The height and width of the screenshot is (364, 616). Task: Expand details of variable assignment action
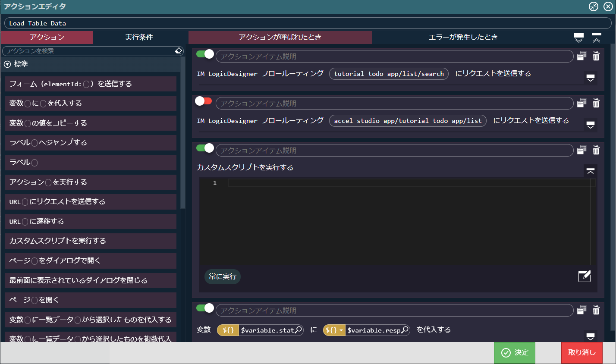pyautogui.click(x=591, y=336)
